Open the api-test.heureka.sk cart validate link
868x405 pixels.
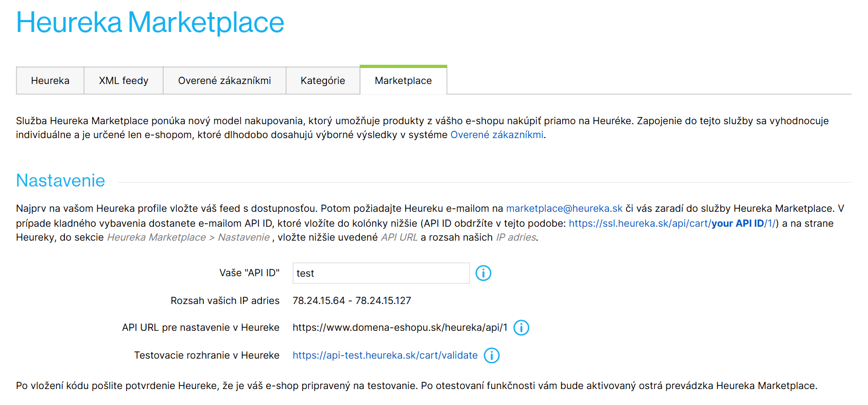coord(385,356)
